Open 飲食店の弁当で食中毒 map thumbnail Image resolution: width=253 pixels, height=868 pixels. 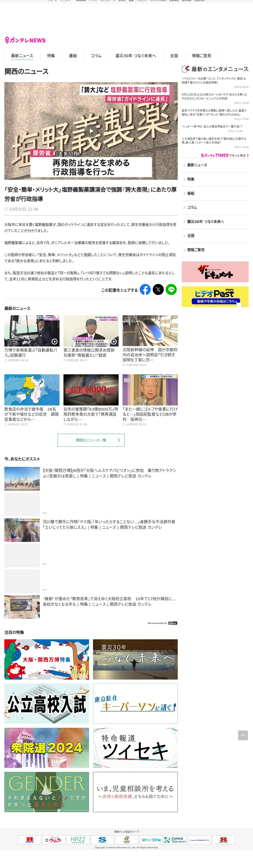(32, 390)
